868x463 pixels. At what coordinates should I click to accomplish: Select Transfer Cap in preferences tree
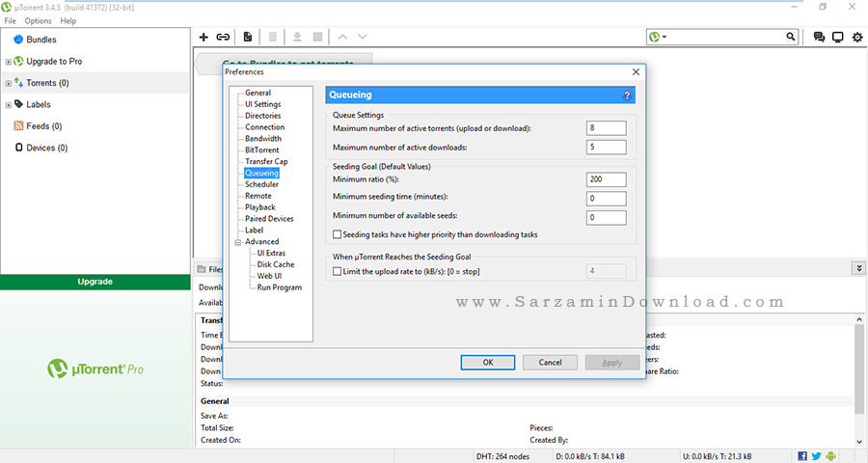266,161
